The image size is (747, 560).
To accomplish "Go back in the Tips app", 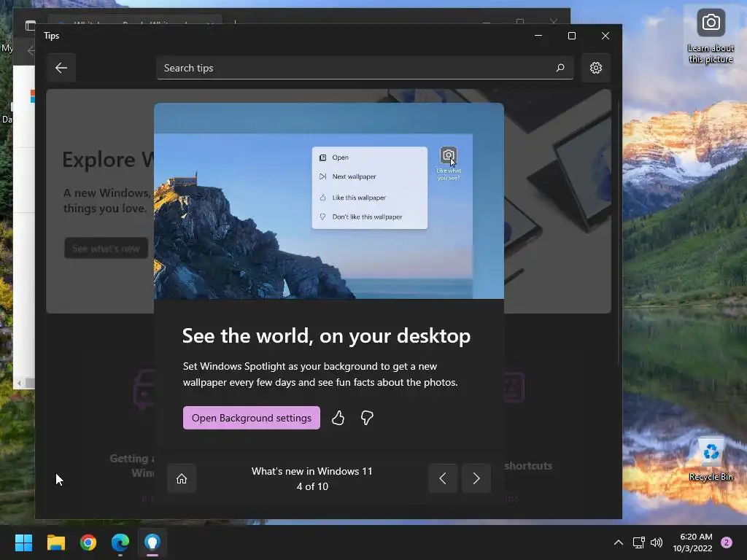I will [x=61, y=68].
